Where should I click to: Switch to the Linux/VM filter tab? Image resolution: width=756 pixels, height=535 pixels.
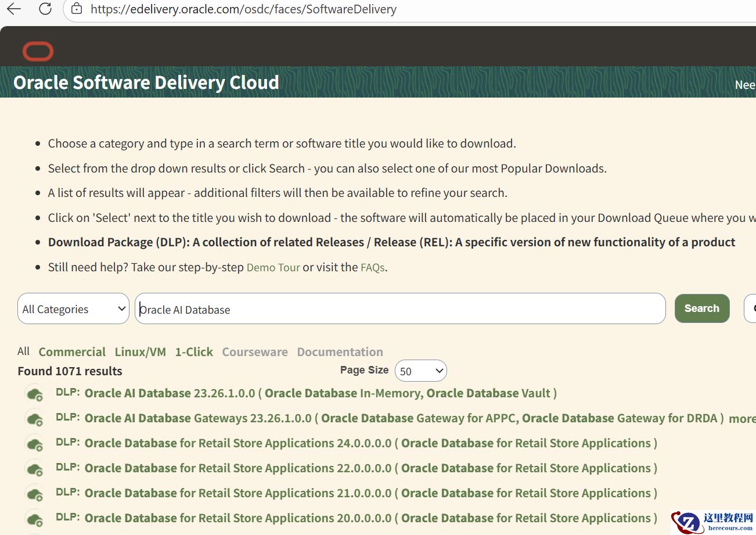point(141,352)
